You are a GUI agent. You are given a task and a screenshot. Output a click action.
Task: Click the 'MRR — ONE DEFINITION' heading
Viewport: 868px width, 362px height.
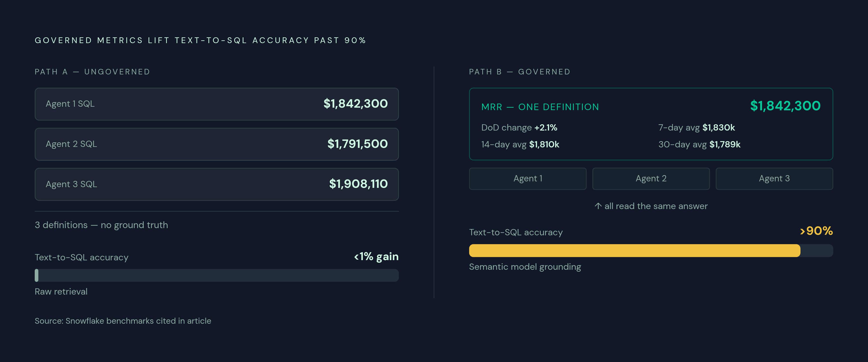[x=540, y=107]
